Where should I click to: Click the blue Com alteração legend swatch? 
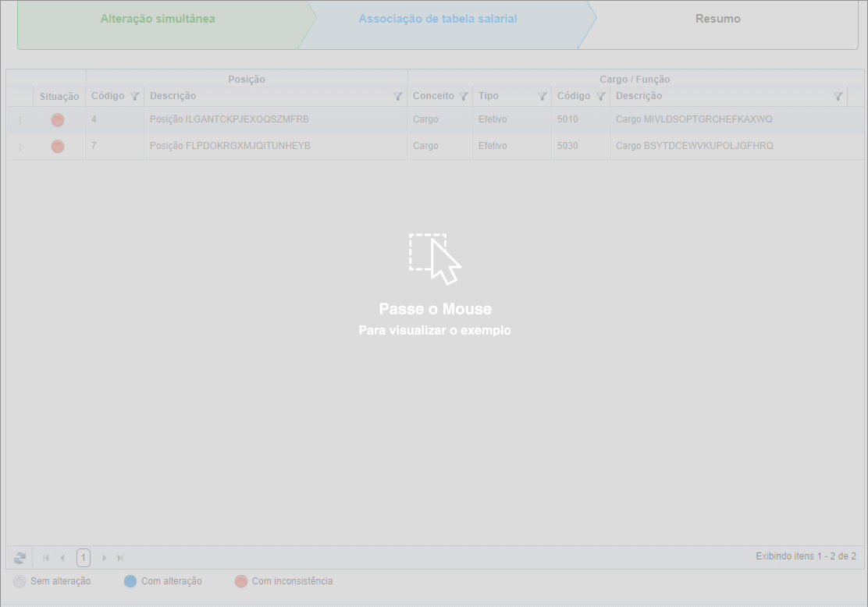pos(130,581)
